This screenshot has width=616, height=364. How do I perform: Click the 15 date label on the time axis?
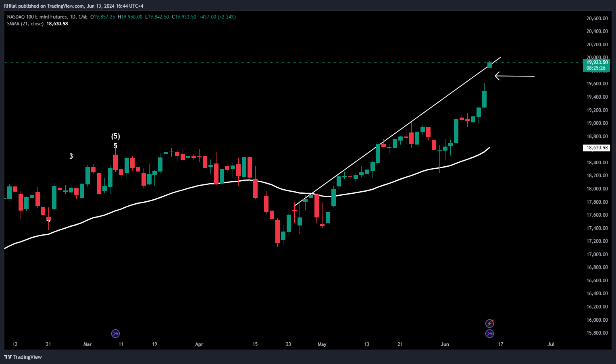(255, 344)
